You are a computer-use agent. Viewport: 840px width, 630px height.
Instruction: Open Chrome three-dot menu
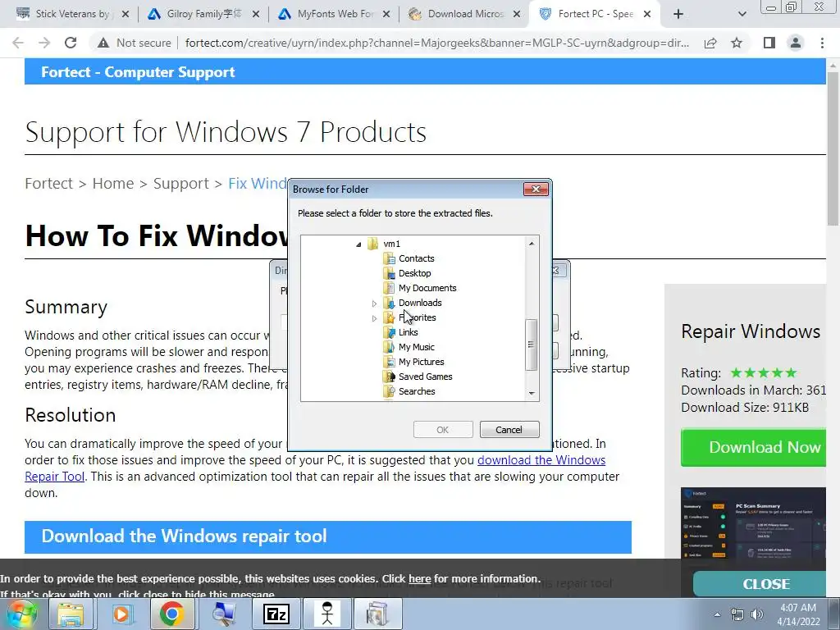(x=822, y=43)
